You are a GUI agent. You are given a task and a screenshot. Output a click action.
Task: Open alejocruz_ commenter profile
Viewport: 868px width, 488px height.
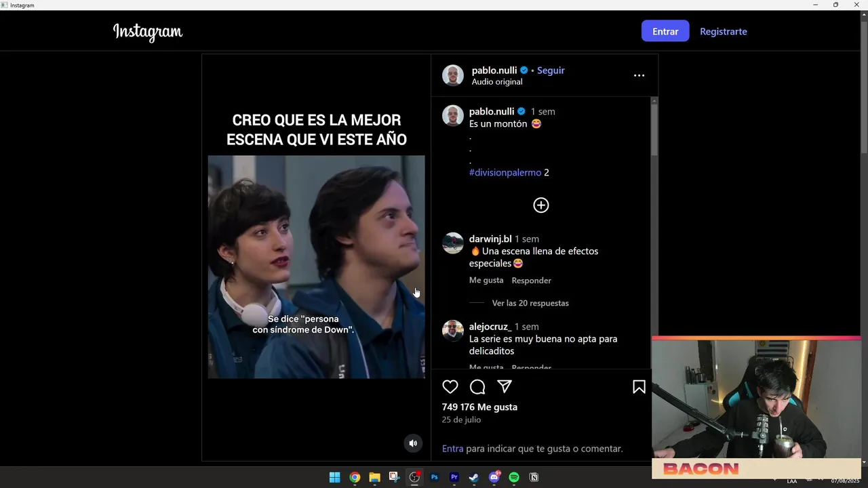(x=490, y=326)
